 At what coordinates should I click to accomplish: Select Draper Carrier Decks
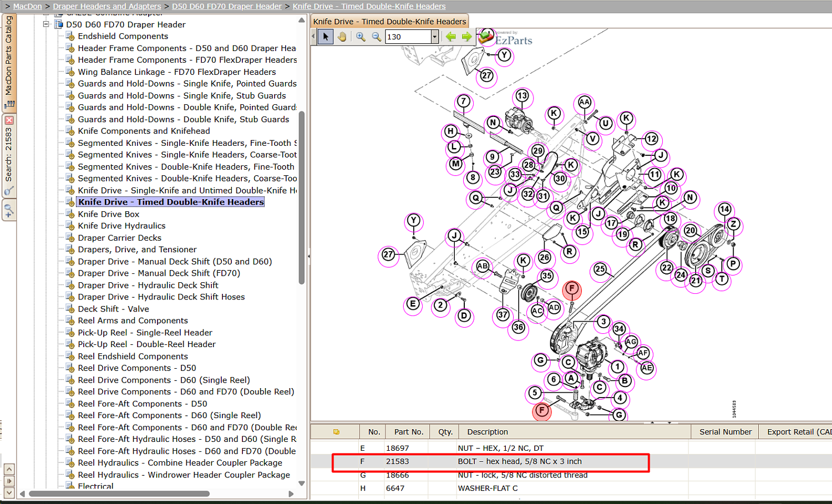[120, 238]
